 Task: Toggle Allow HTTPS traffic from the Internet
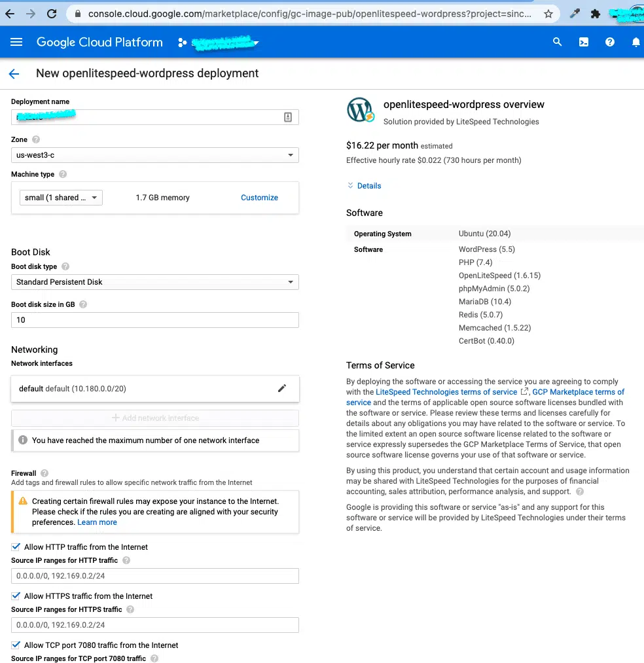coord(16,596)
